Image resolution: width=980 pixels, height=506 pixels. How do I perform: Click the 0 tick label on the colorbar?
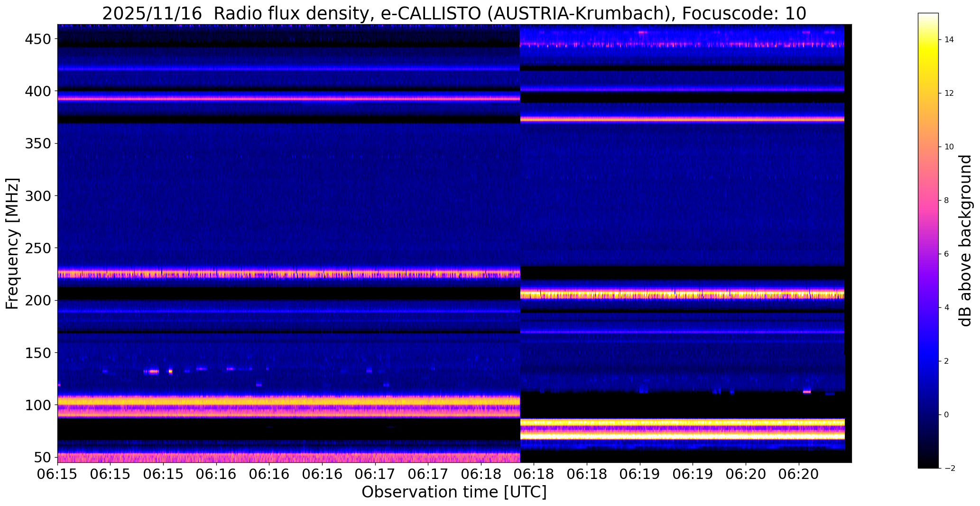[x=946, y=415]
